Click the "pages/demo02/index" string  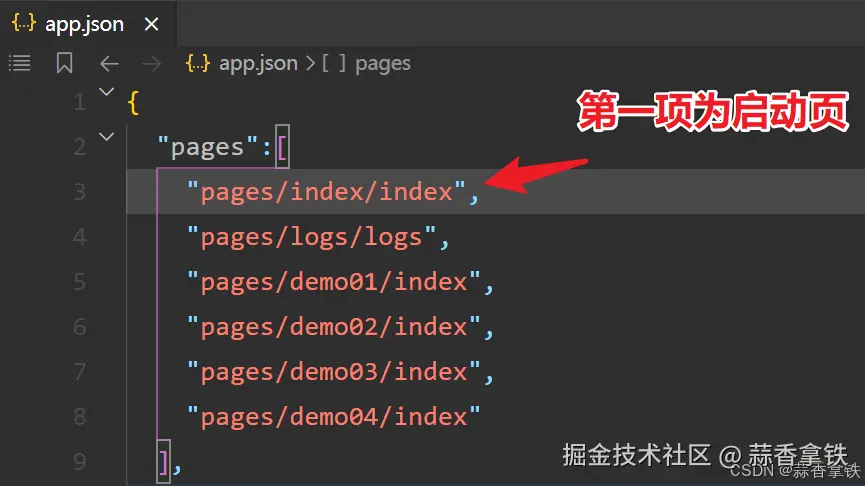point(334,328)
